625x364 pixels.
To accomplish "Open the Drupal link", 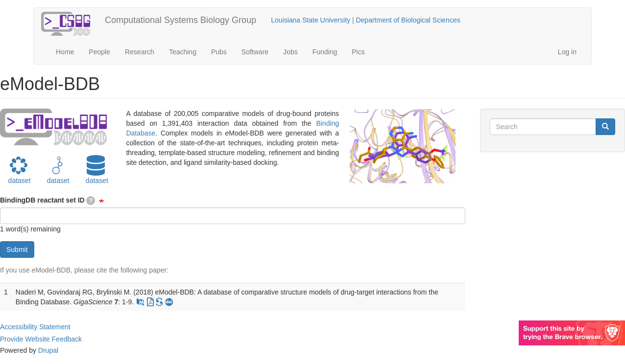I will (x=48, y=350).
